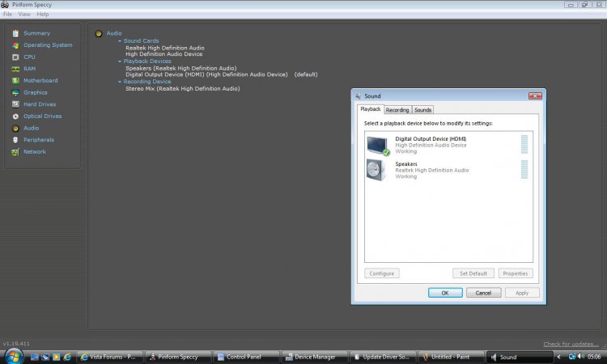Switch to Device Manager taskbar button
The image size is (607, 364).
[315, 357]
